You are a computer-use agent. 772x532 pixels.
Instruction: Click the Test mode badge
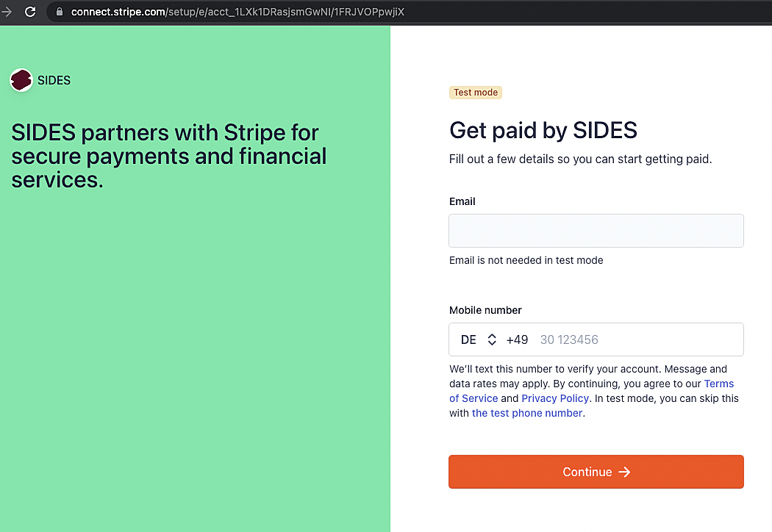475,93
